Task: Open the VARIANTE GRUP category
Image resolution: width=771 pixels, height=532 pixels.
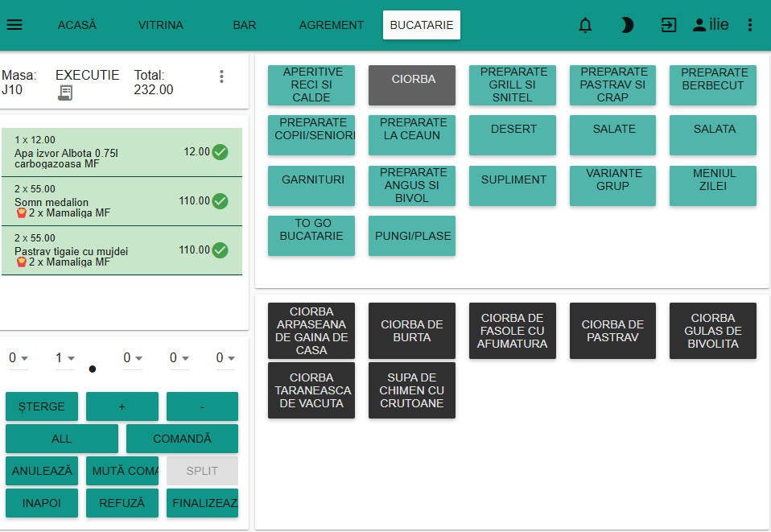Action: [x=612, y=186]
